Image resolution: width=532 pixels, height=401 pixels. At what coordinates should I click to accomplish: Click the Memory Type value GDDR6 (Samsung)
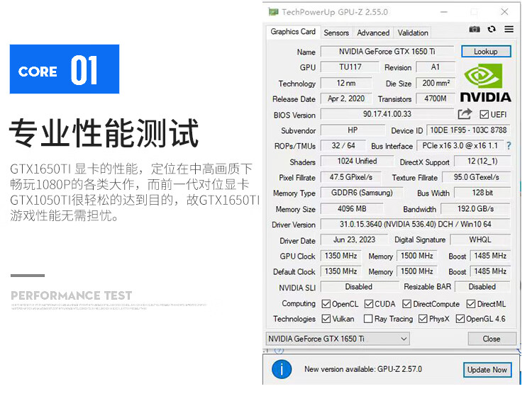coord(362,193)
